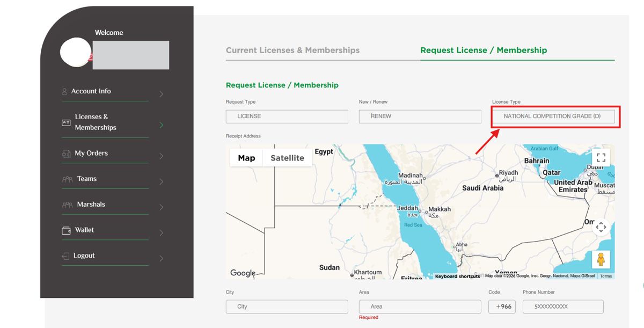Screen dimensions: 644x328
Task: Click the Google logo on the map
Action: click(x=243, y=273)
